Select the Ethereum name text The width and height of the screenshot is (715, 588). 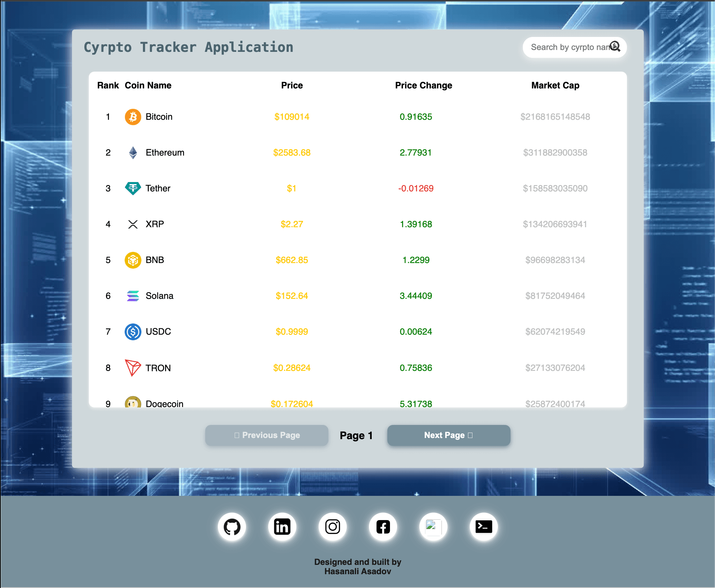pyautogui.click(x=165, y=153)
